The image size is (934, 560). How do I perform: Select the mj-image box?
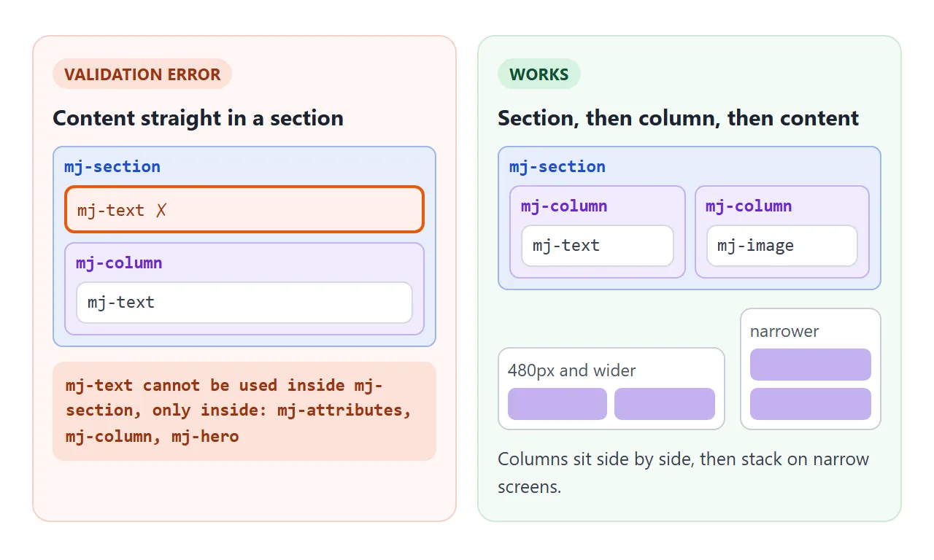pos(782,246)
